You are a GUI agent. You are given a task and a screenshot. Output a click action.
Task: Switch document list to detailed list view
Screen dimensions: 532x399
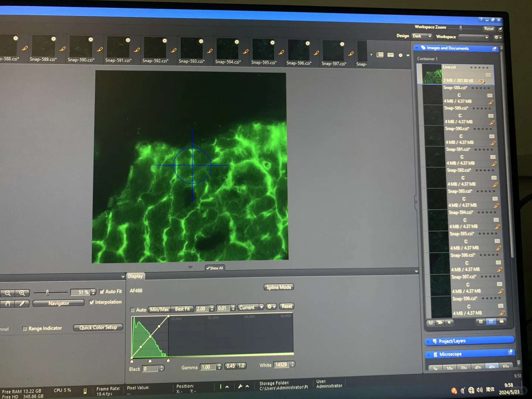491,321
